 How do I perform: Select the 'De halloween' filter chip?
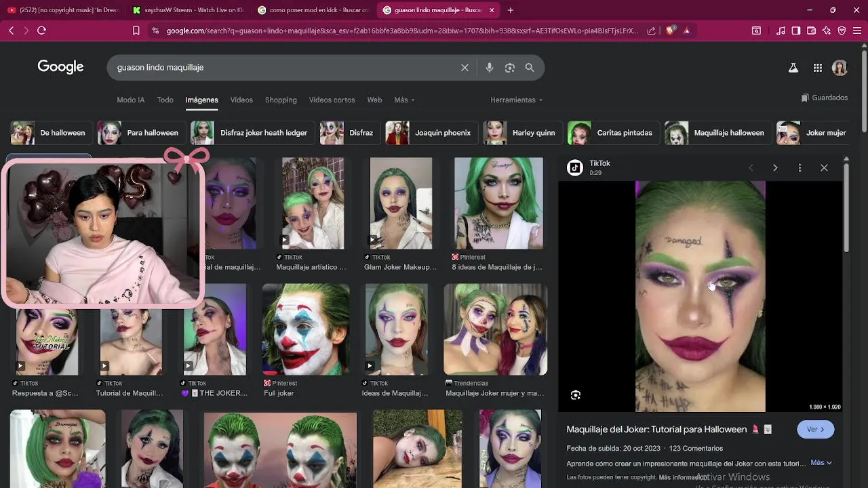pos(50,133)
